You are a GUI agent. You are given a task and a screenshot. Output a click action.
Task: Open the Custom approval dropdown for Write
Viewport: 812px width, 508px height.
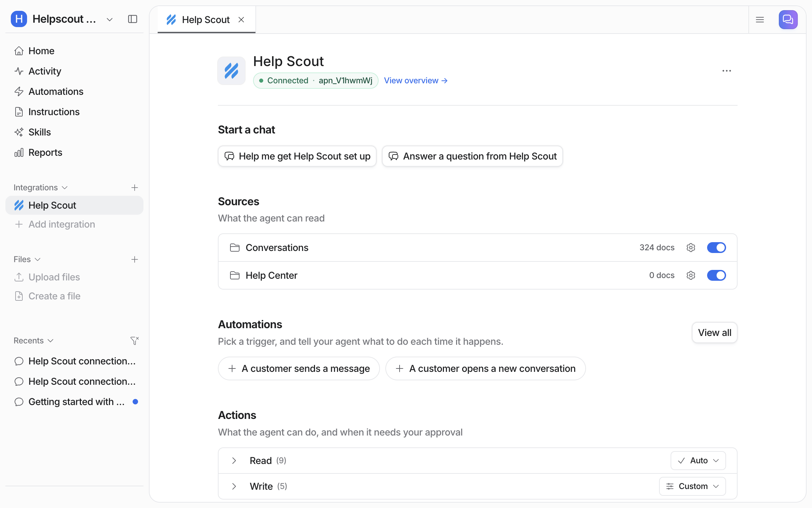click(692, 486)
